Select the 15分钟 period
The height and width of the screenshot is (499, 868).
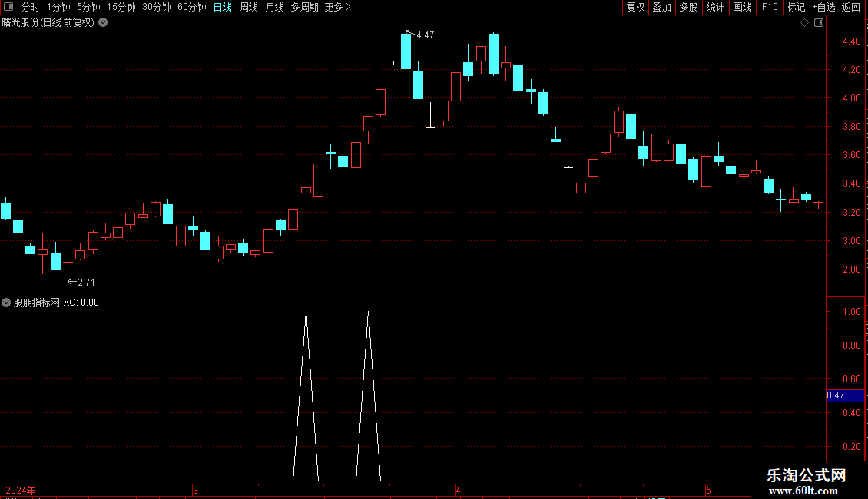(121, 7)
